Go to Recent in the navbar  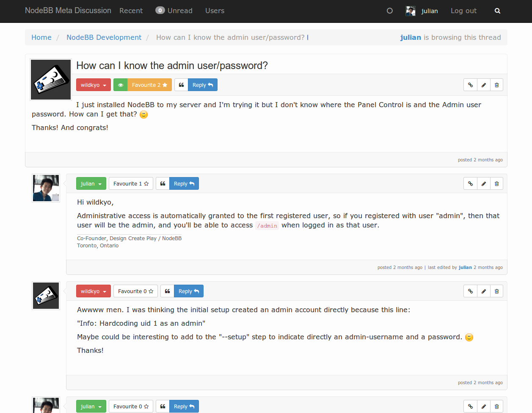point(131,11)
